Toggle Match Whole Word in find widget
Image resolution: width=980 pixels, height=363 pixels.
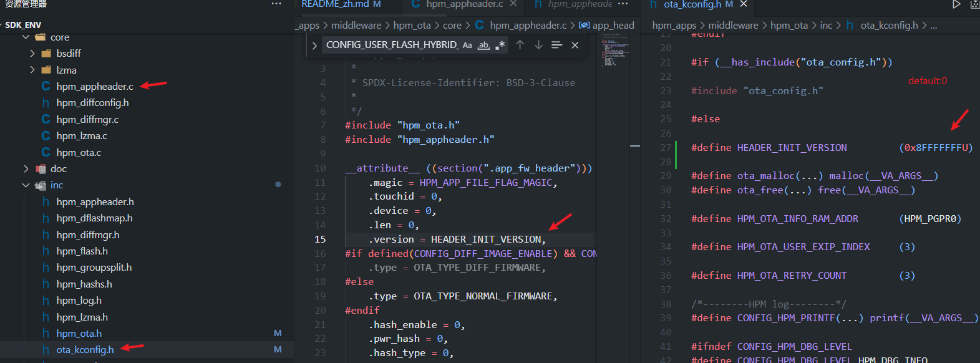[x=483, y=45]
